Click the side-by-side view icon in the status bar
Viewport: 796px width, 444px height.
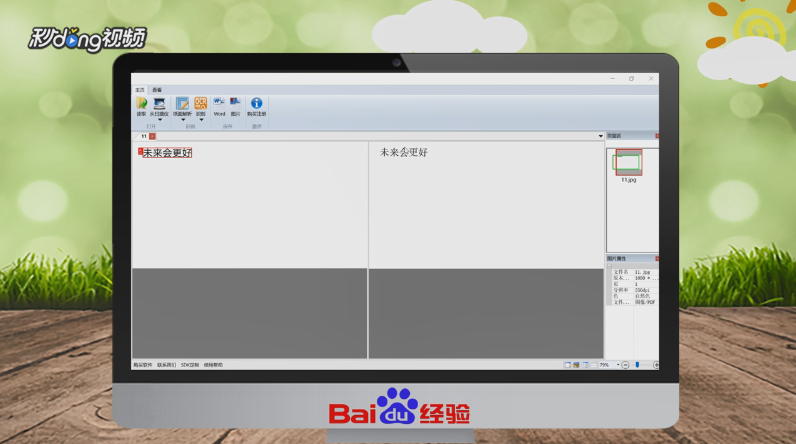coord(585,365)
